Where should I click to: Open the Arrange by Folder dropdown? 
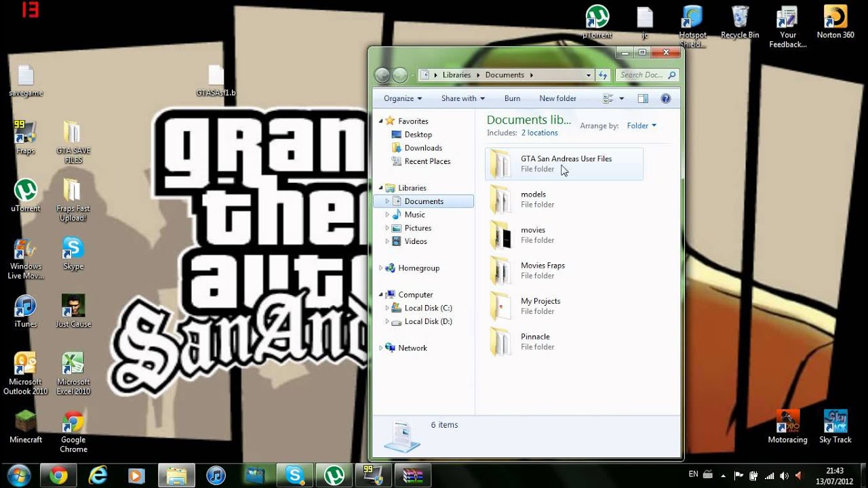pyautogui.click(x=642, y=125)
